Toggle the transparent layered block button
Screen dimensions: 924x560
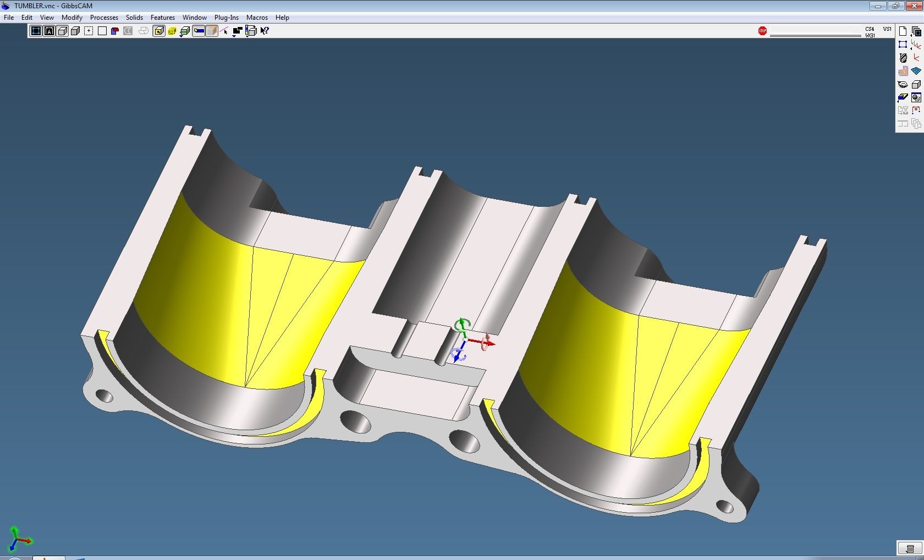tap(212, 31)
